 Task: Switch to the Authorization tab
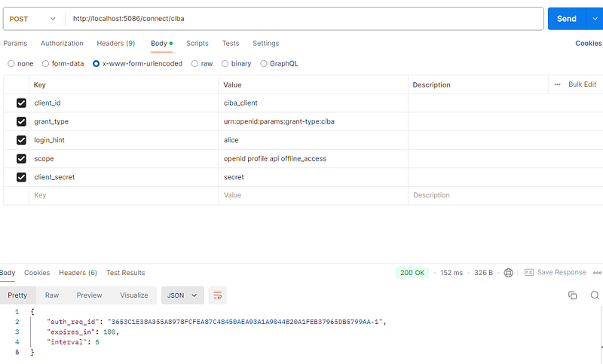62,44
